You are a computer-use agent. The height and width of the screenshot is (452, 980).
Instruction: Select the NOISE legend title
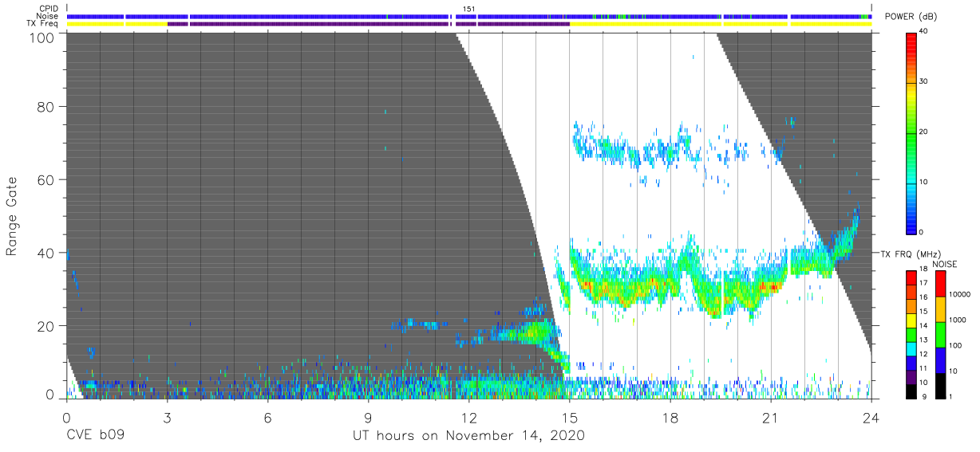click(x=946, y=264)
